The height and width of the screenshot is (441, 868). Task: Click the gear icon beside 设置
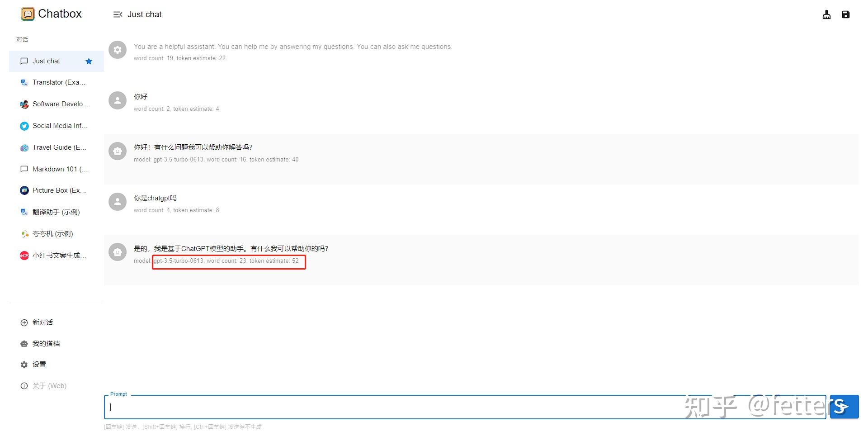[24, 365]
